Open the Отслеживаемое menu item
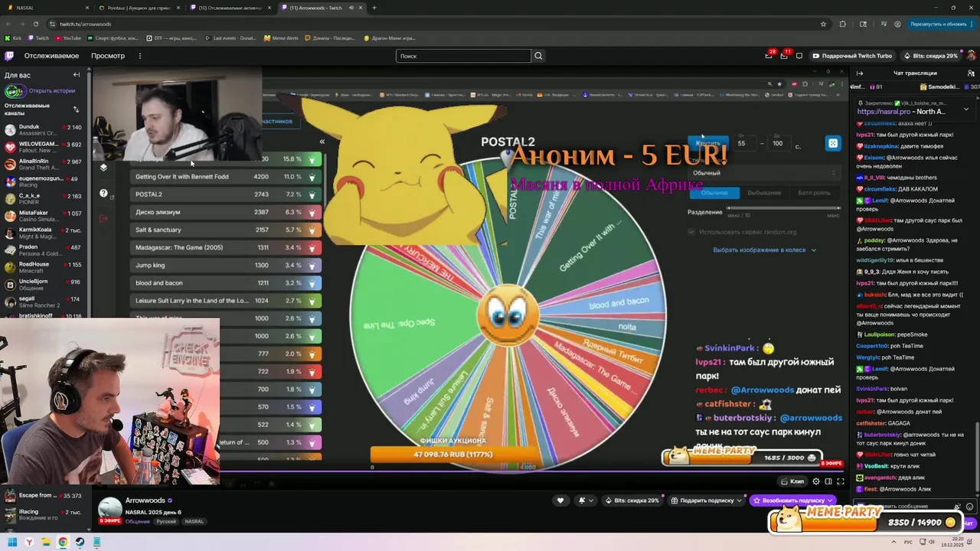Screen dimensions: 980x551 [51, 56]
